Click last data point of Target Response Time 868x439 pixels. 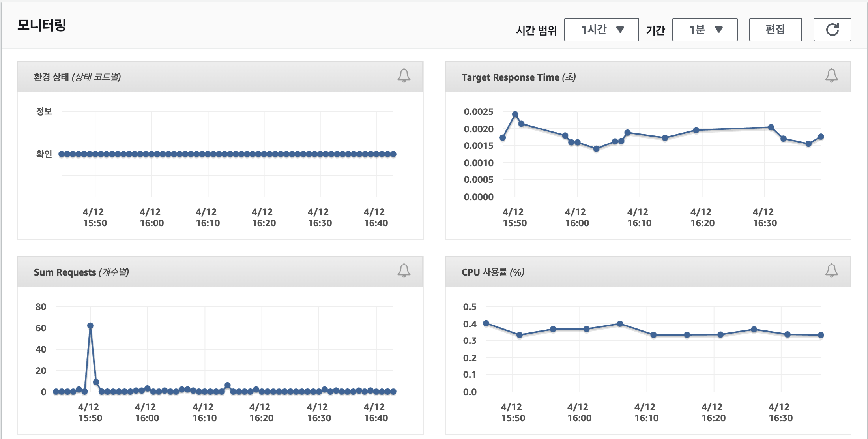(x=821, y=137)
